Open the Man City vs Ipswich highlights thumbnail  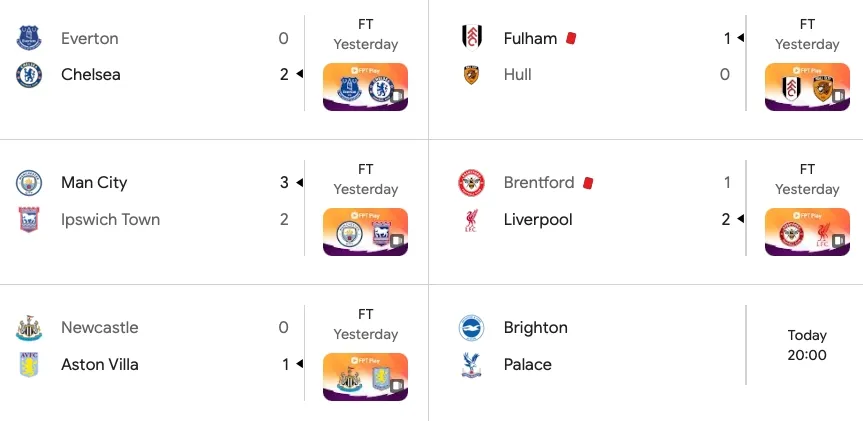tap(365, 232)
